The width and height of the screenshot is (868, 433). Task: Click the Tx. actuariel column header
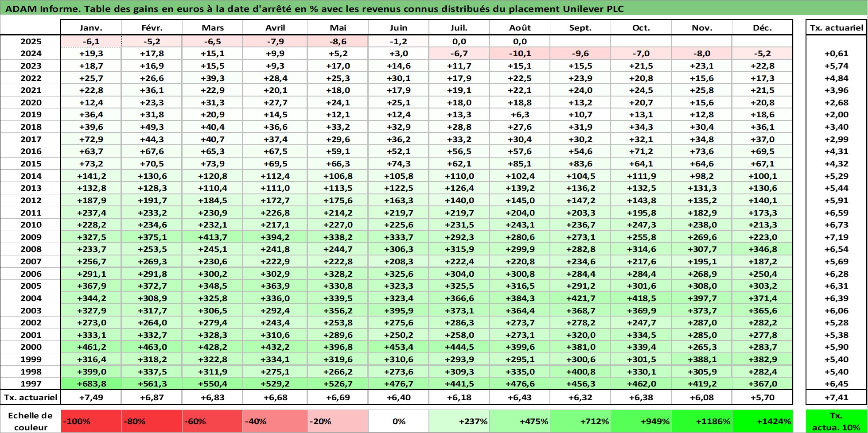click(836, 27)
